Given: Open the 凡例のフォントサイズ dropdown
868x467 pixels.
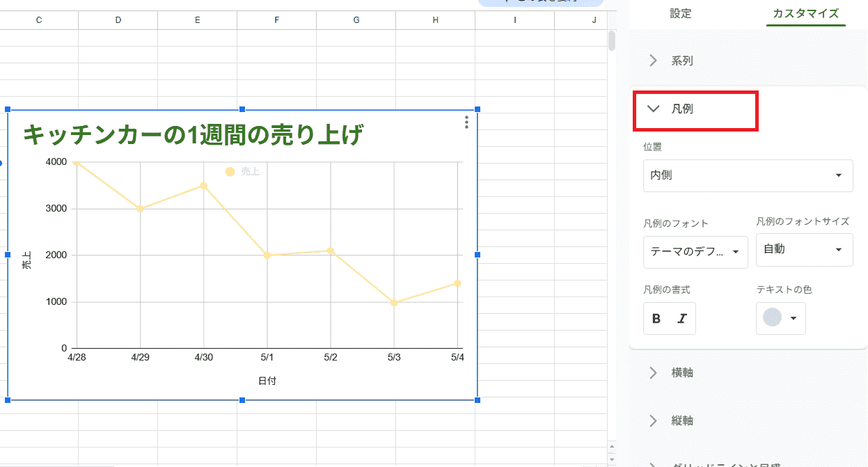Looking at the screenshot, I should point(804,249).
